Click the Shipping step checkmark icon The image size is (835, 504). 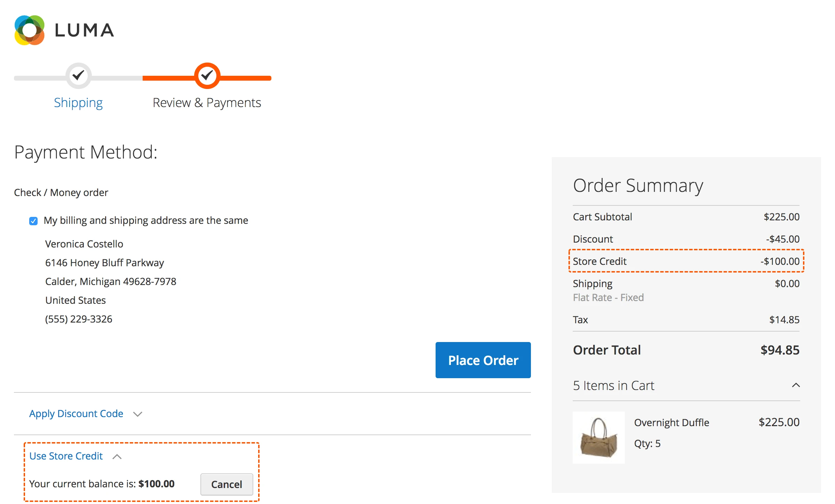[x=78, y=76]
